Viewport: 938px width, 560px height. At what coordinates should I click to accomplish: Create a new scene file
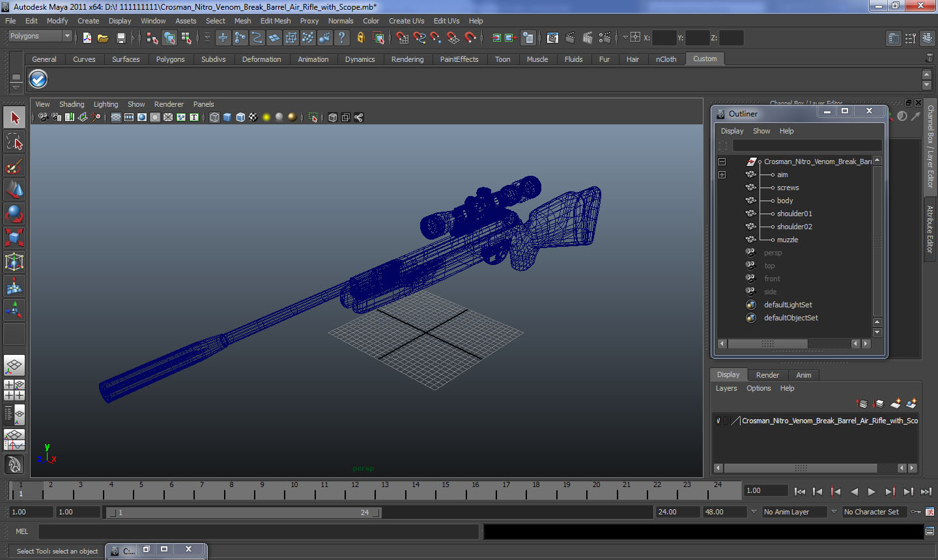87,38
